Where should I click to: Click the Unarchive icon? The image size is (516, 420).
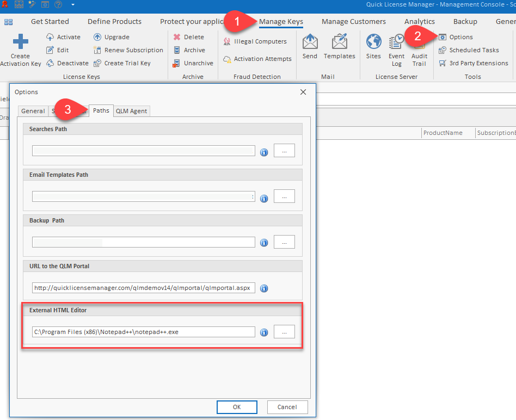[176, 63]
